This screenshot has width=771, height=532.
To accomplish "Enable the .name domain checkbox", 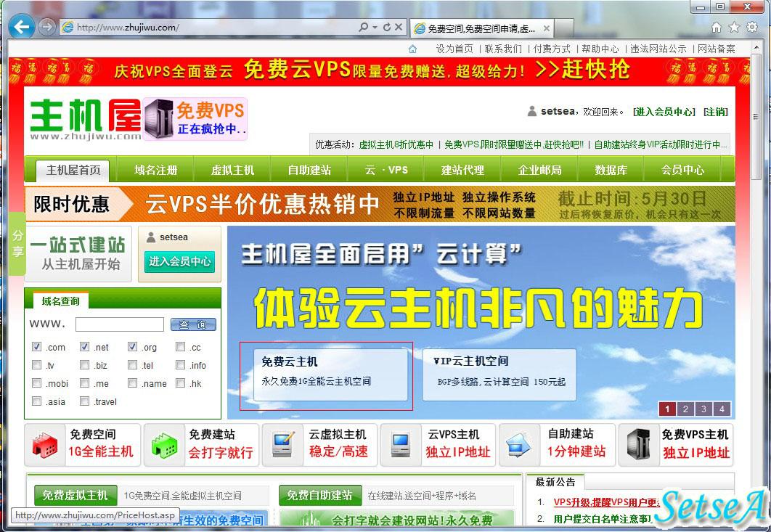I will click(x=132, y=382).
